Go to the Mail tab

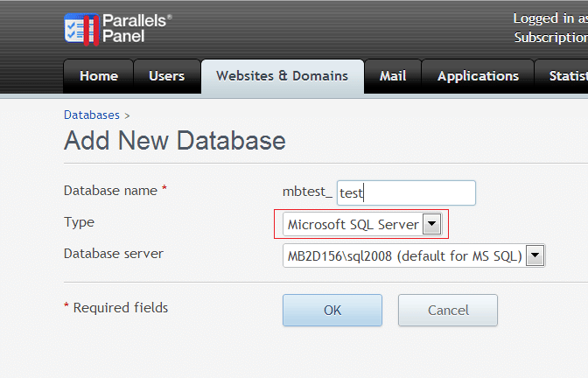click(393, 76)
